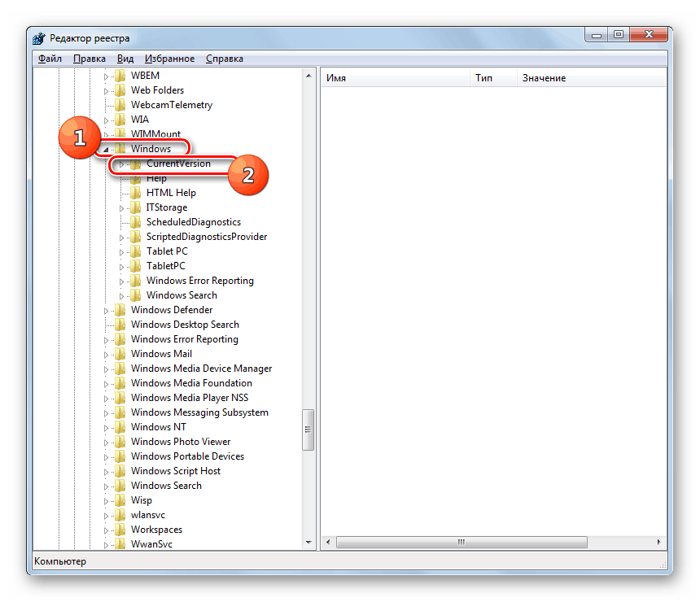The height and width of the screenshot is (602, 700).
Task: Click the tree vertical scrollbar thumb
Action: [308, 430]
